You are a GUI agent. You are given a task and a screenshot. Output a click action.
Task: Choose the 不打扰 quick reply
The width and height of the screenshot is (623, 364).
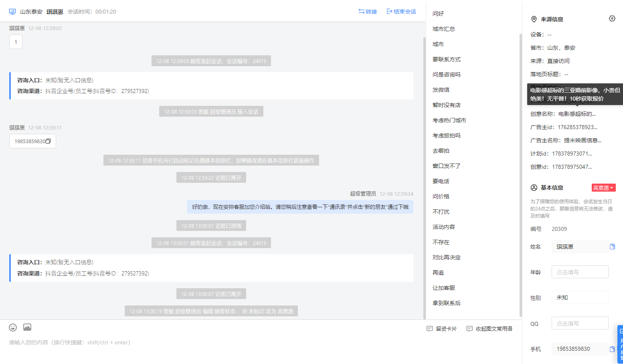441,212
